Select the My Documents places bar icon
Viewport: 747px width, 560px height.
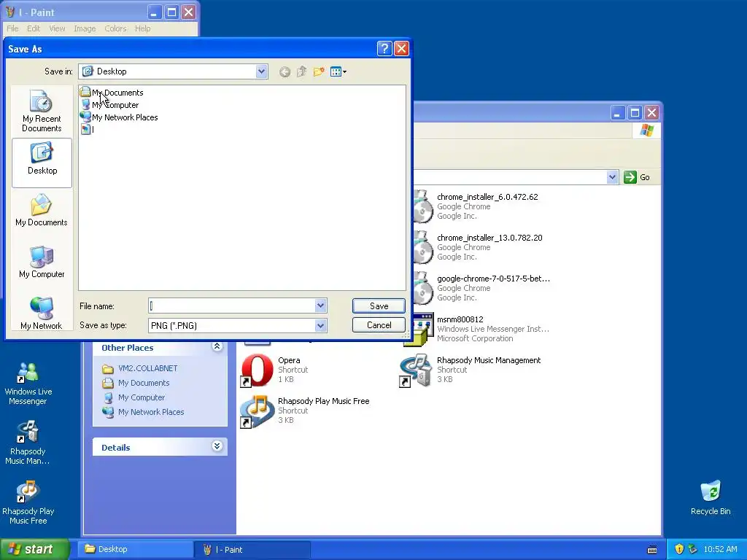pyautogui.click(x=42, y=211)
